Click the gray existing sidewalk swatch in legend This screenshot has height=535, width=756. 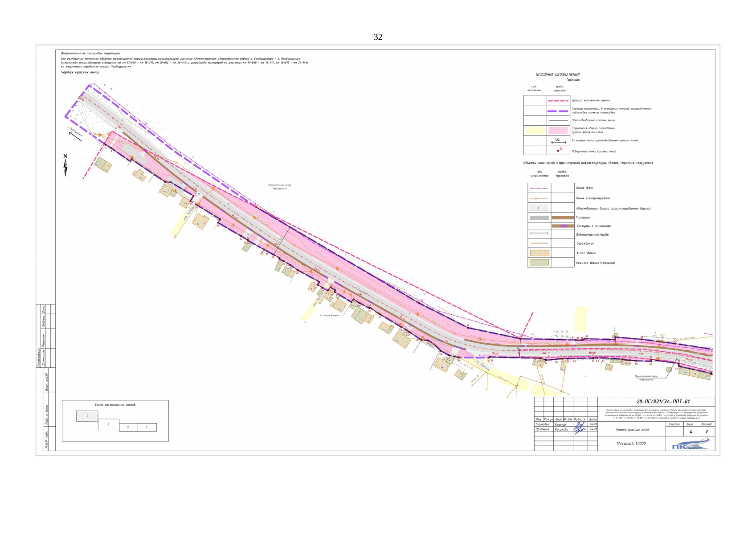click(x=539, y=218)
